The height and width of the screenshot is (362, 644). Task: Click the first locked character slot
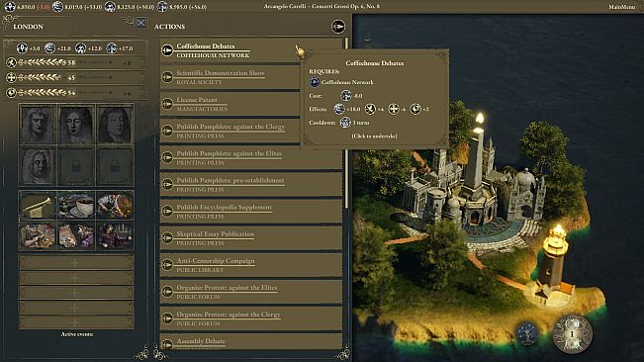coord(76,166)
